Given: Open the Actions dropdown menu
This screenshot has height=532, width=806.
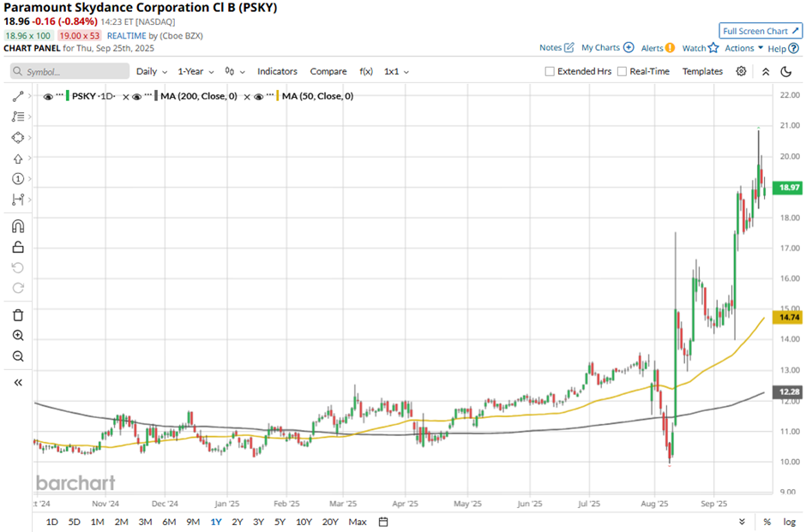Looking at the screenshot, I should click(x=743, y=48).
